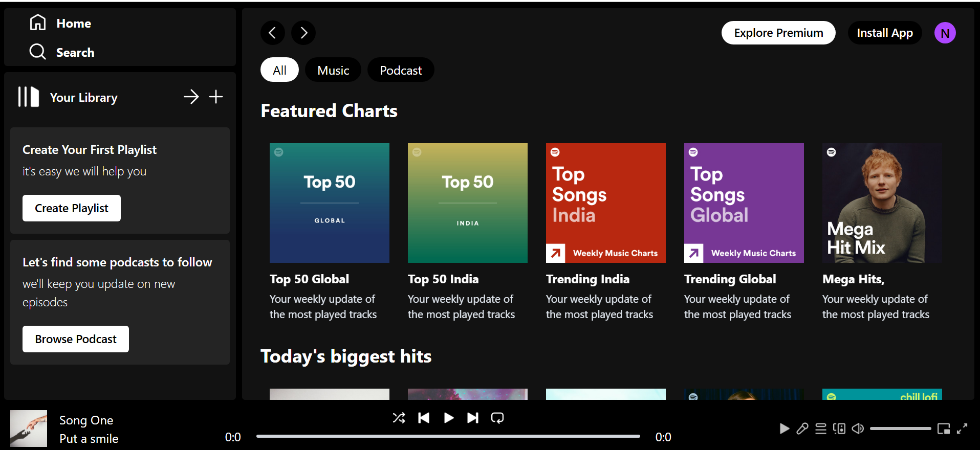
Task: Open the play queue icon
Action: [x=821, y=429]
